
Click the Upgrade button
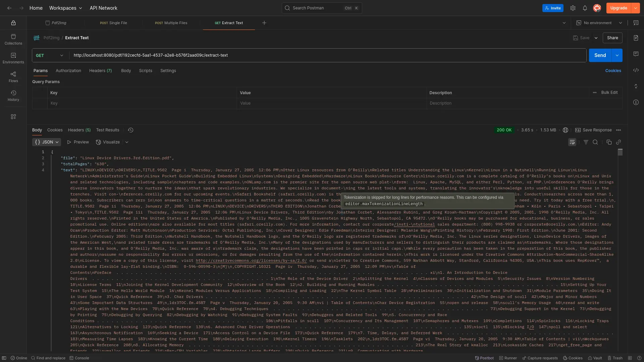[619, 8]
